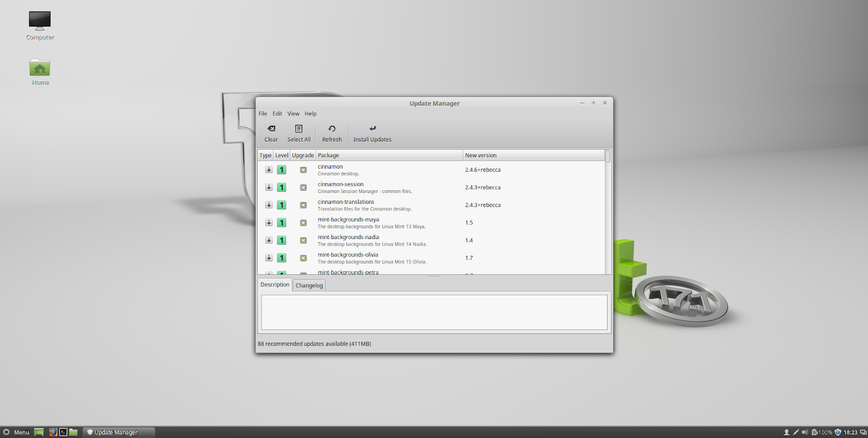Viewport: 868px width, 438px height.
Task: Open the network connection tray icon
Action: 796,432
